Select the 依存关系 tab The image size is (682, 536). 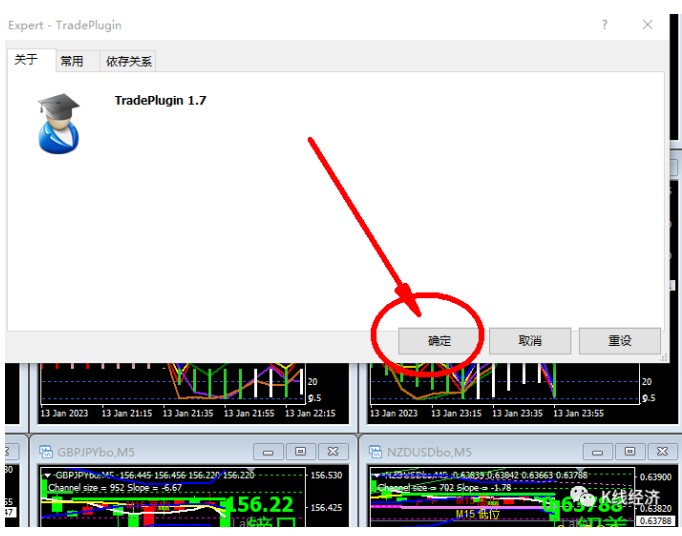129,61
